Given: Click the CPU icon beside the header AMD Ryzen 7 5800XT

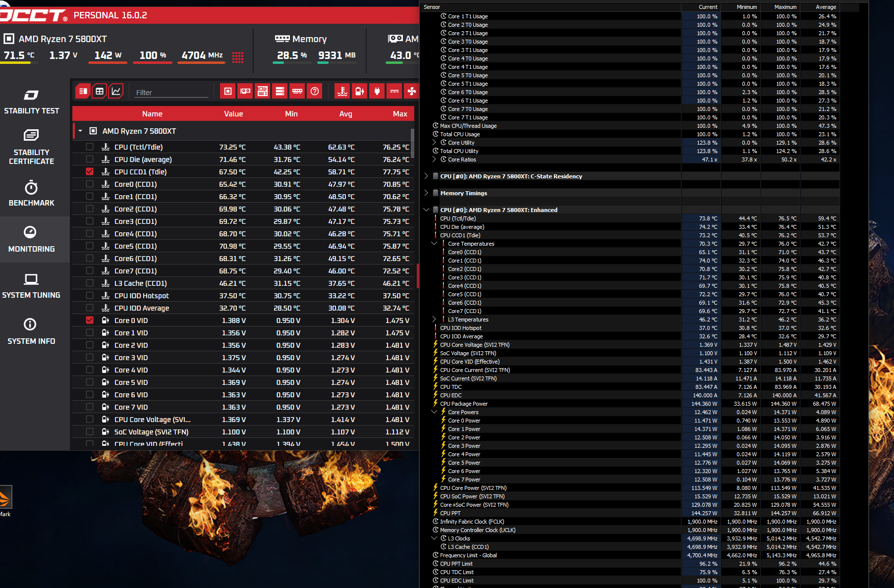Looking at the screenshot, I should click(x=9, y=39).
